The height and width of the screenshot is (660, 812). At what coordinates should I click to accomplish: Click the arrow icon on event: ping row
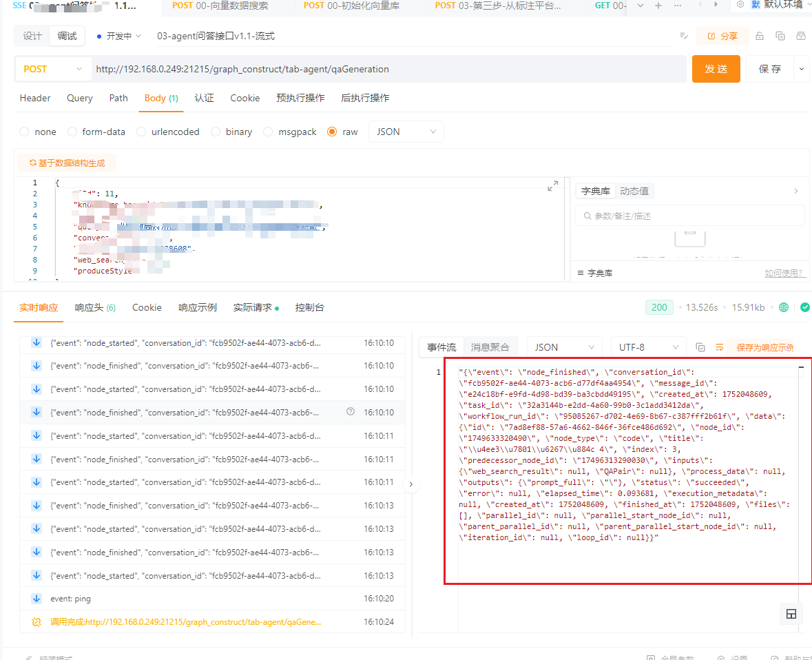click(37, 599)
